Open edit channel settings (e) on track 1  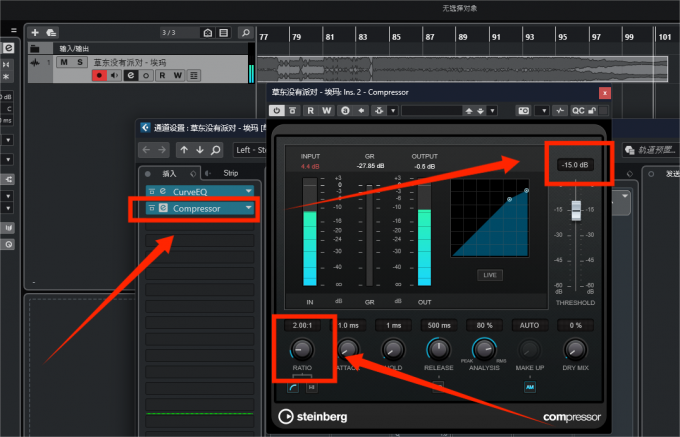coord(131,75)
